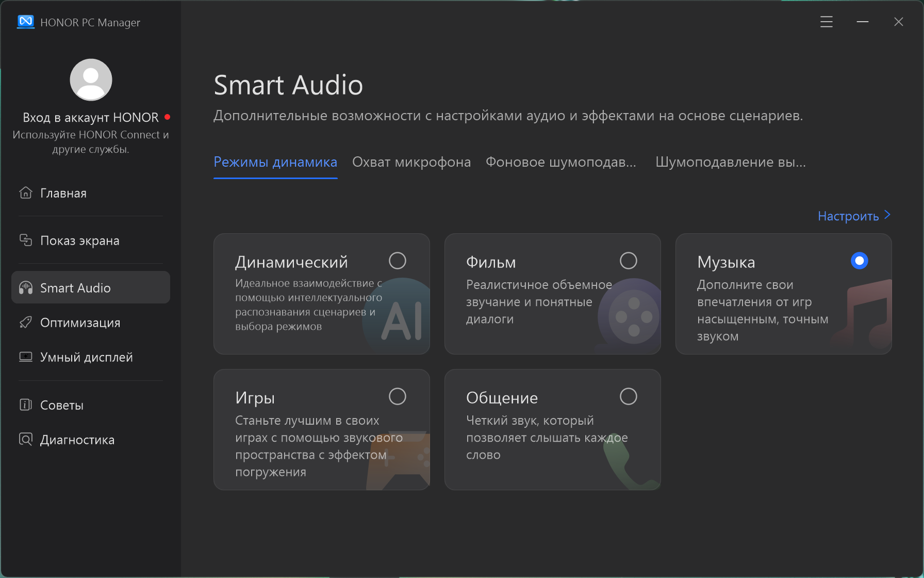The height and width of the screenshot is (578, 924).
Task: Select the Общение speaker mode radio button
Action: [629, 396]
